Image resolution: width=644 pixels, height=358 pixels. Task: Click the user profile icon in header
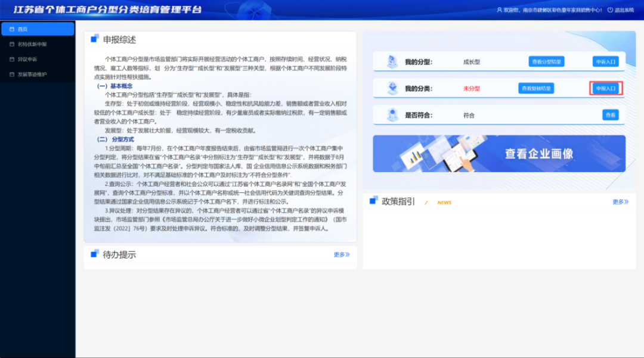pos(499,10)
